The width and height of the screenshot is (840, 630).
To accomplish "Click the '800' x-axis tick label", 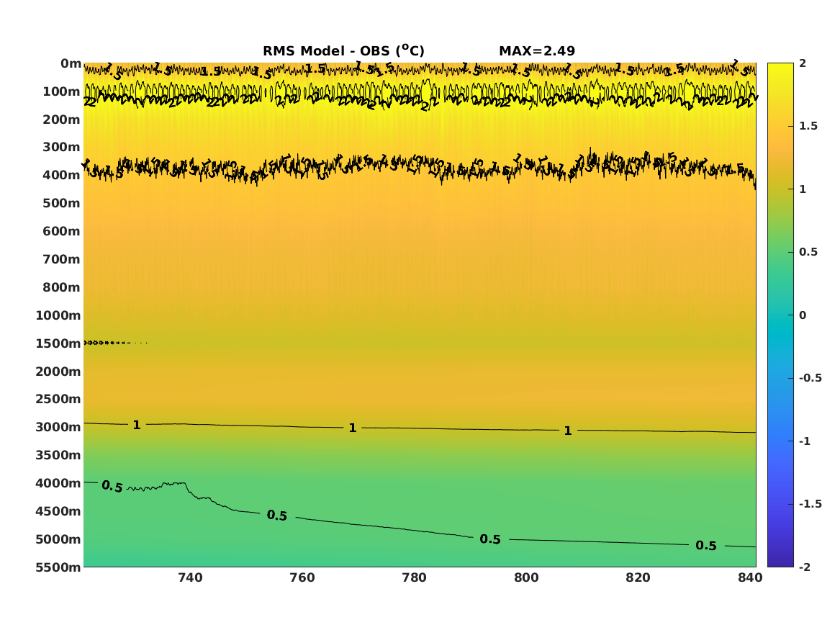I will click(x=526, y=578).
